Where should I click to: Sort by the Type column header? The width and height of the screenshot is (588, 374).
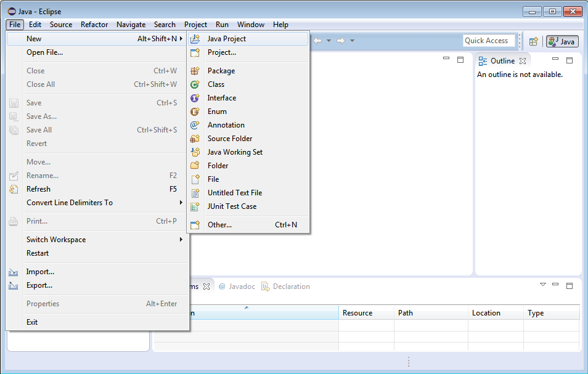(x=551, y=313)
